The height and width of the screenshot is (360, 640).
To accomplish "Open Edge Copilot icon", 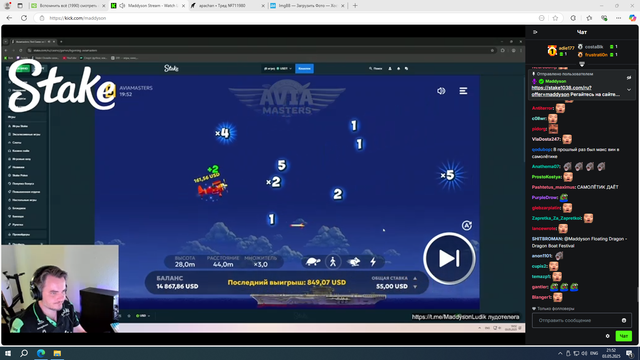I will 632,18.
